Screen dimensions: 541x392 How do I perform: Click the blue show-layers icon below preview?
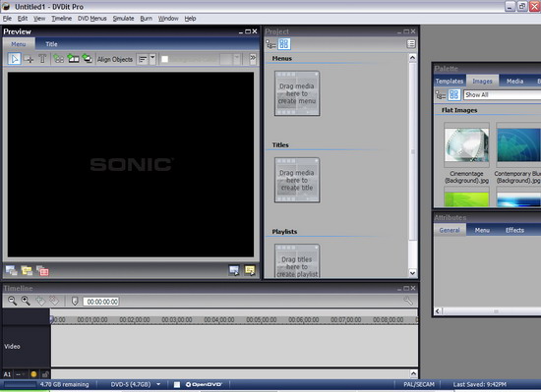click(11, 271)
